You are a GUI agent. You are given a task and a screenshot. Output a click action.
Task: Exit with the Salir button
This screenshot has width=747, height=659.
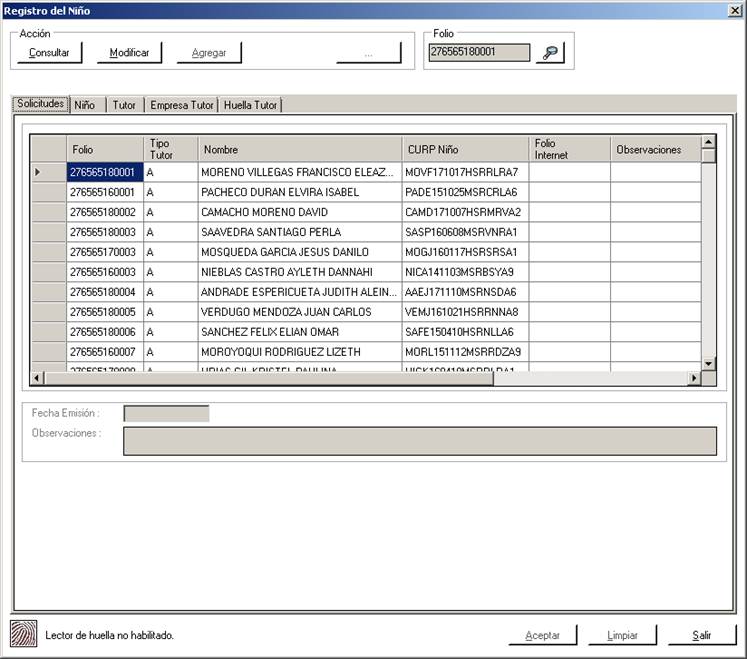702,635
